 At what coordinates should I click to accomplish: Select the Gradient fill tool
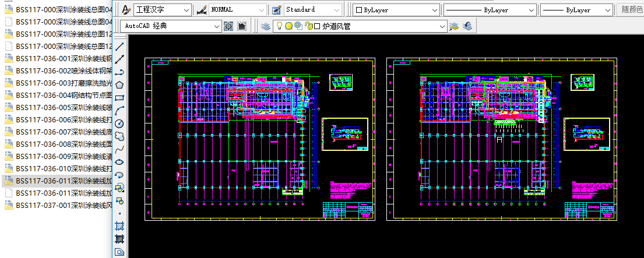coord(119,238)
